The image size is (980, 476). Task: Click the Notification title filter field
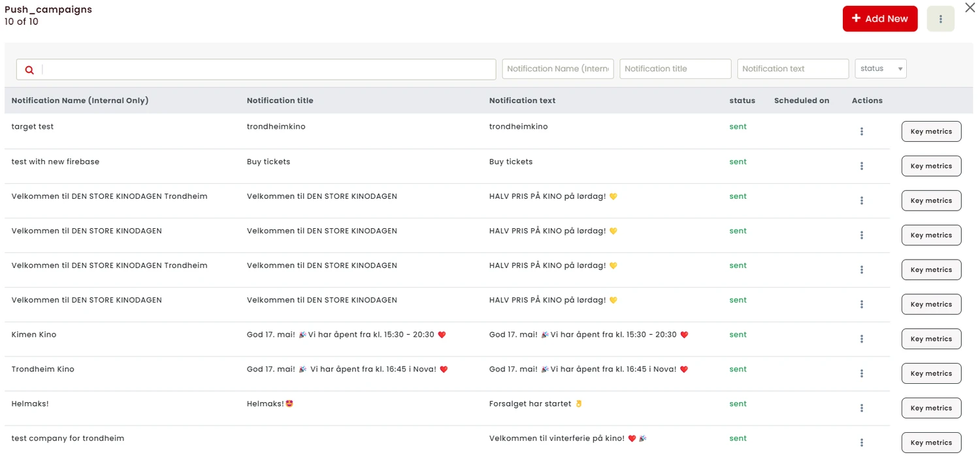(676, 69)
